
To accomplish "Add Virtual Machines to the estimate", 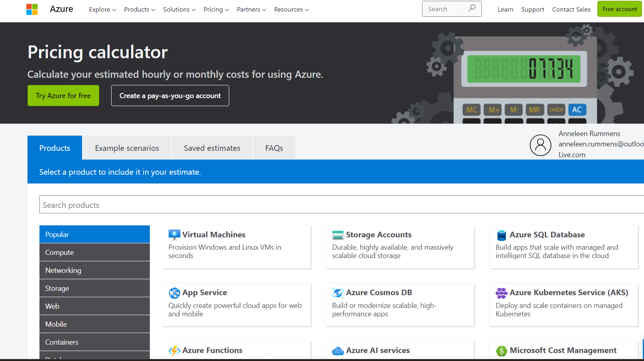I will (237, 247).
